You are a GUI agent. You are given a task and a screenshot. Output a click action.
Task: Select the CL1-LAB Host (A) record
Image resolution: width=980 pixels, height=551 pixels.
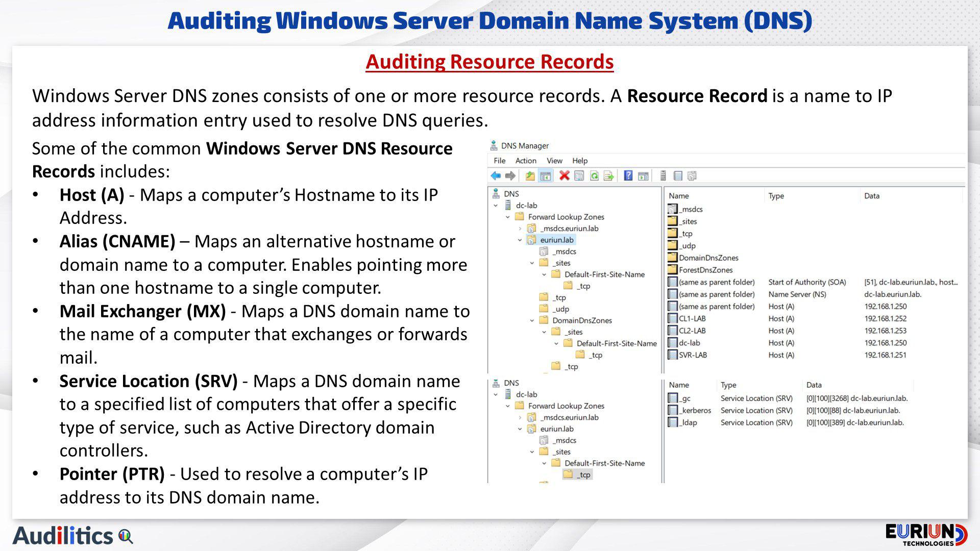point(692,319)
